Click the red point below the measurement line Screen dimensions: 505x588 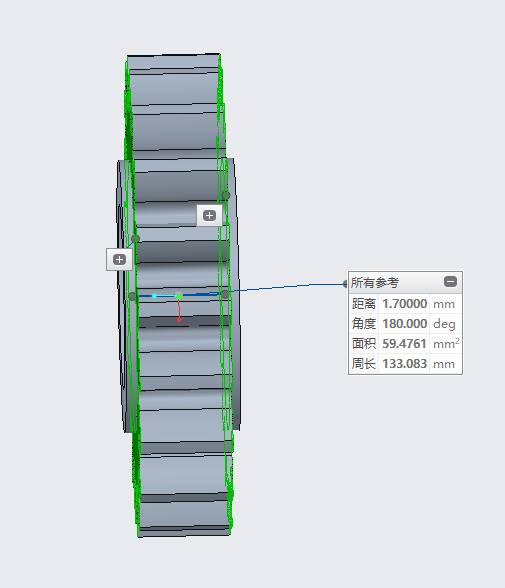point(179,320)
